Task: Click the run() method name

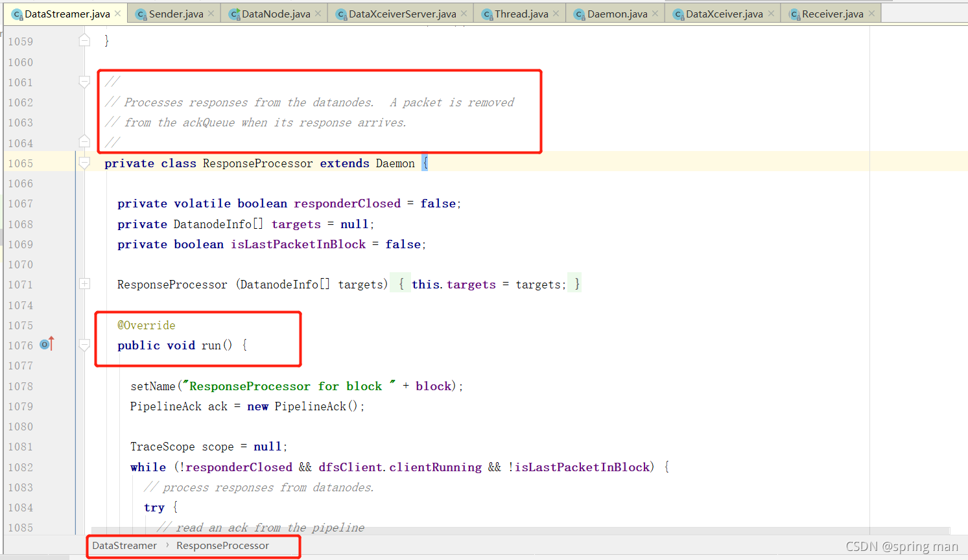Action: coord(211,345)
